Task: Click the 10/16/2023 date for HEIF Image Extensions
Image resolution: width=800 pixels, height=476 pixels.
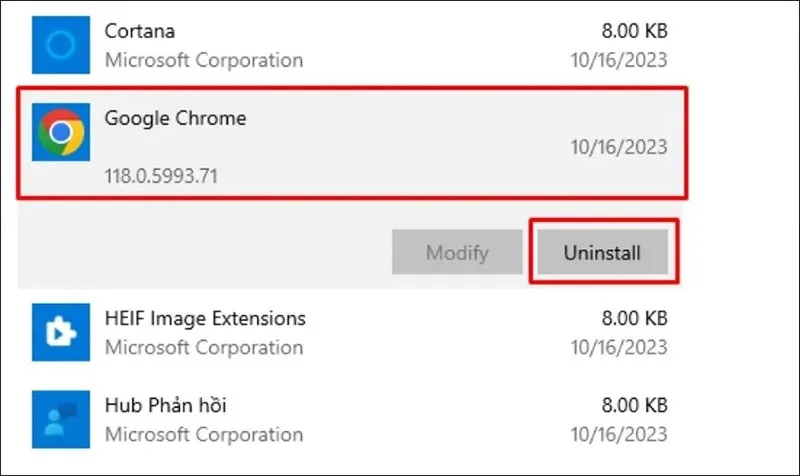Action: tap(619, 348)
